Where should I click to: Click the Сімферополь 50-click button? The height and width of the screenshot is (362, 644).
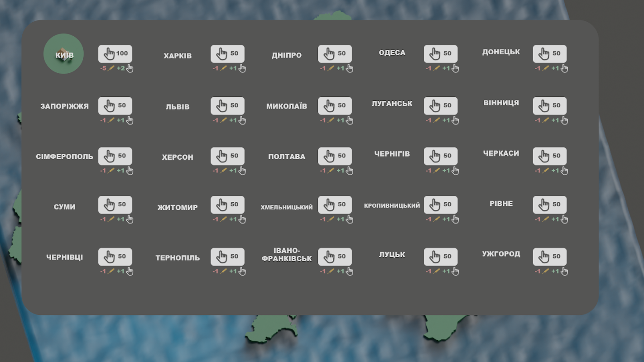click(115, 156)
